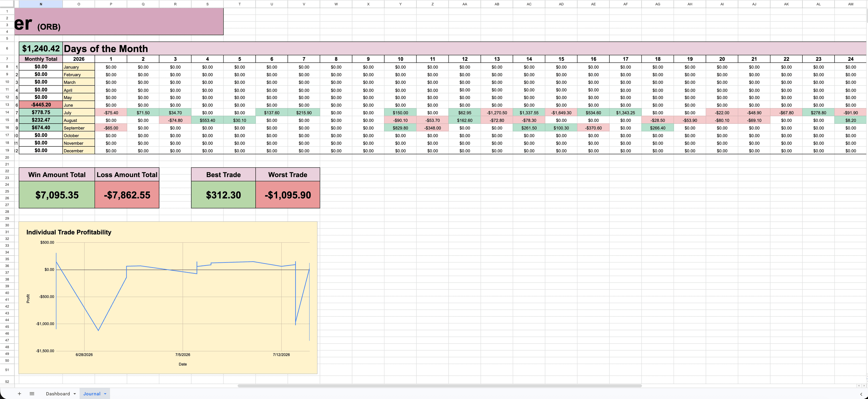Screen dimensions: 868x399
Task: Show side panel with bottom-right chevron
Action: [x=861, y=394]
